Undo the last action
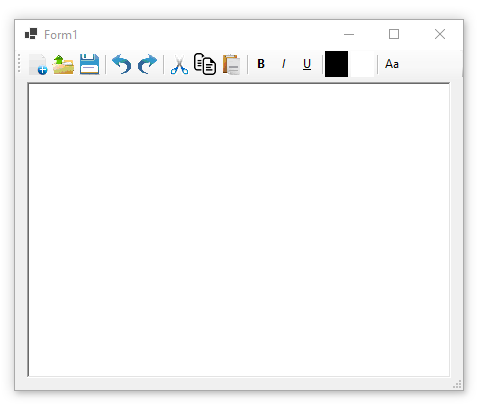 coord(121,64)
